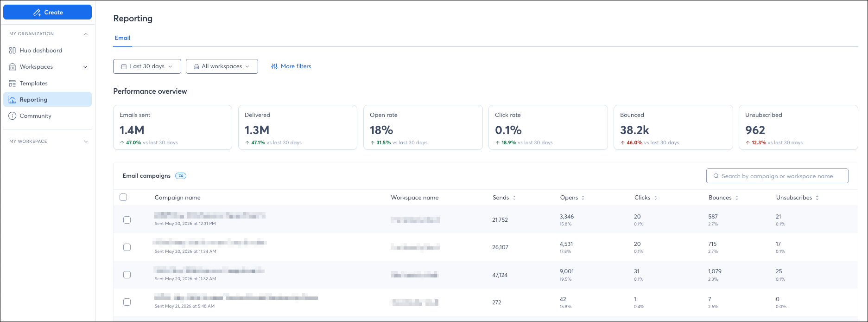
Task: Click the More filters sliders icon
Action: click(274, 66)
